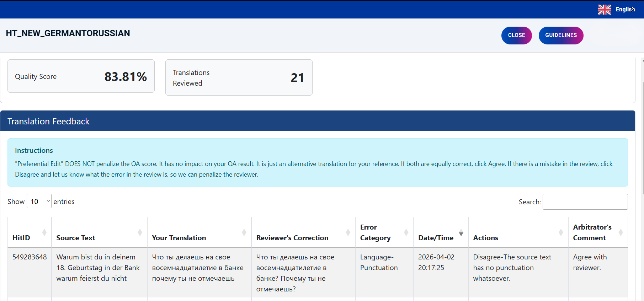The width and height of the screenshot is (644, 301).
Task: Click the Date/Time descending sort arrow
Action: [461, 233]
